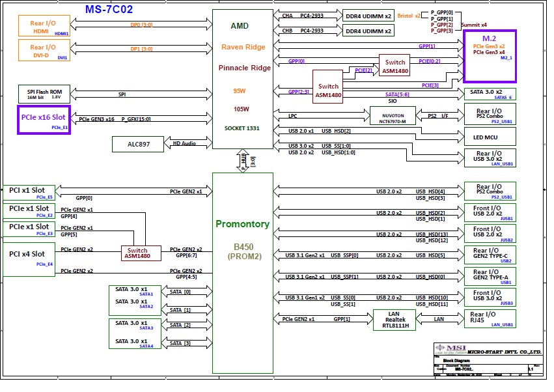
Task: Select the Rear I/O HDMI block
Action: click(x=44, y=26)
